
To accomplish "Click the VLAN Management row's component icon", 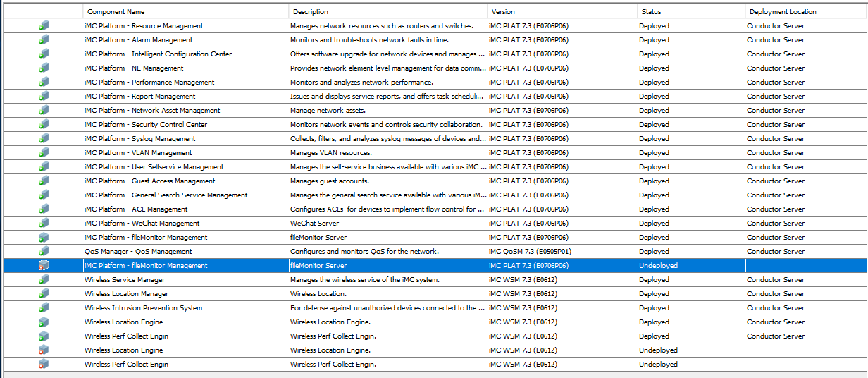I will 44,153.
